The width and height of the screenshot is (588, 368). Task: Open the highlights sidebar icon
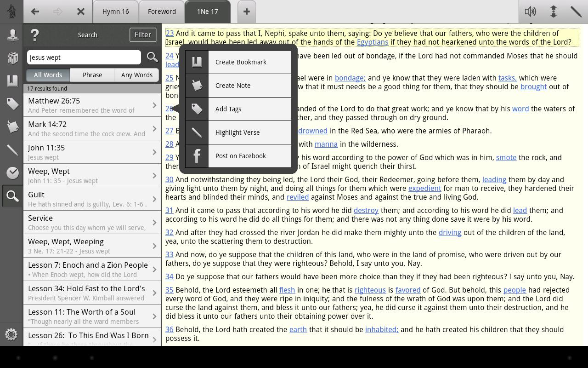pyautogui.click(x=12, y=150)
